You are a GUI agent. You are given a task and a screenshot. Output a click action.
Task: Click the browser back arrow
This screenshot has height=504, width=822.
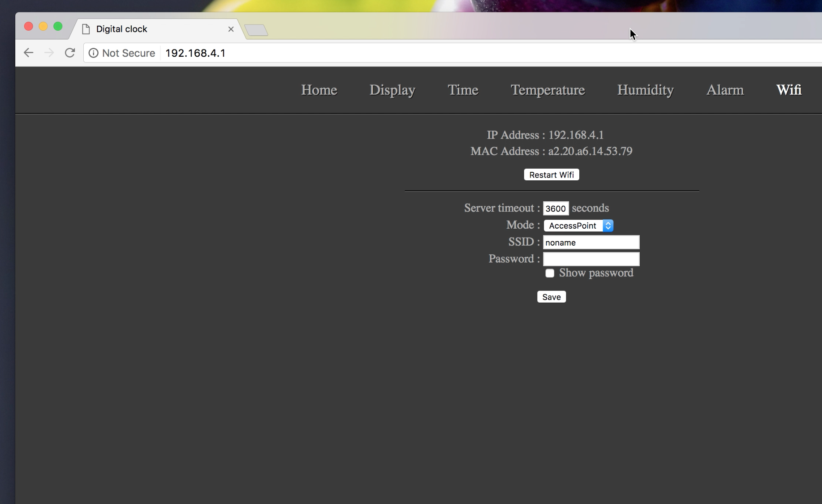(28, 53)
